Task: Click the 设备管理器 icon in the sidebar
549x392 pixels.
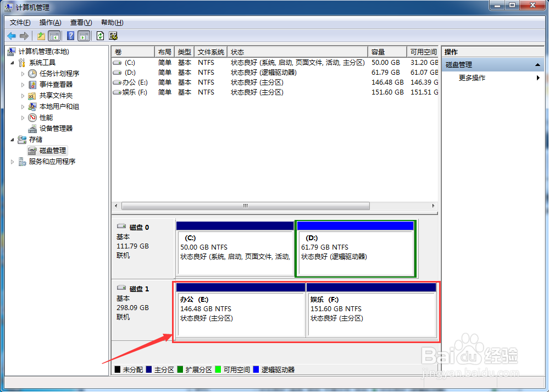Action: point(31,128)
